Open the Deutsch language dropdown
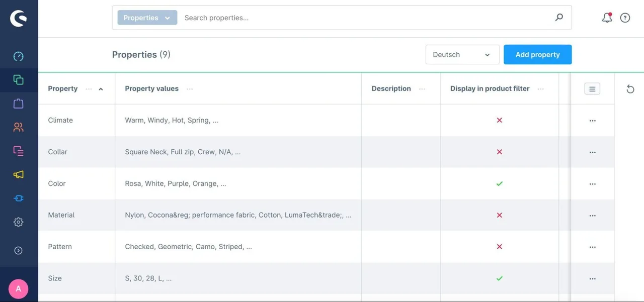 pyautogui.click(x=462, y=55)
